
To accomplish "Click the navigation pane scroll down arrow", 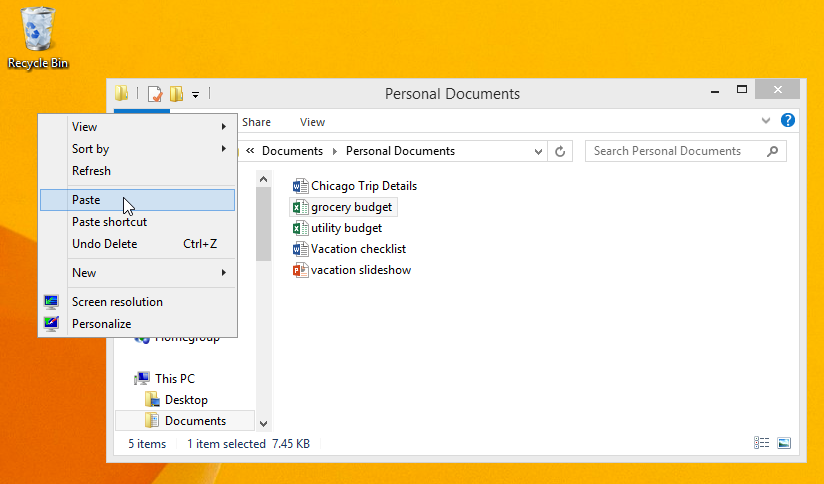I will pyautogui.click(x=264, y=423).
